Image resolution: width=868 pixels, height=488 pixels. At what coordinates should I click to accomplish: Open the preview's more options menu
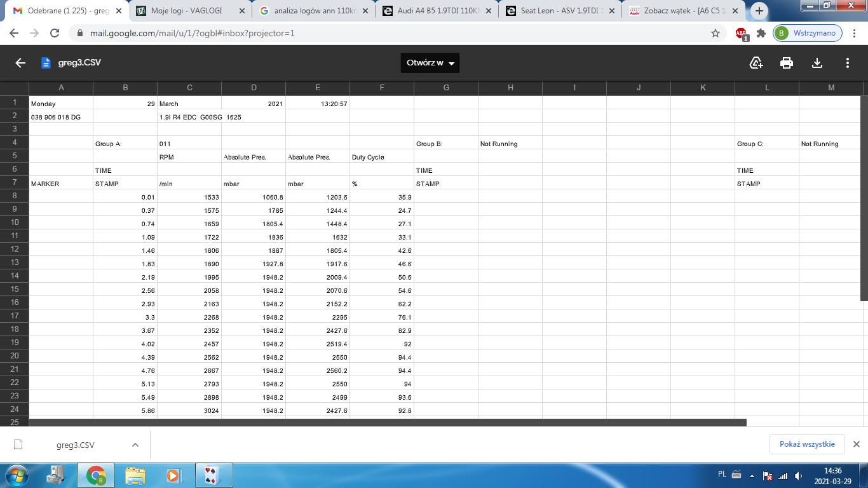click(x=848, y=63)
